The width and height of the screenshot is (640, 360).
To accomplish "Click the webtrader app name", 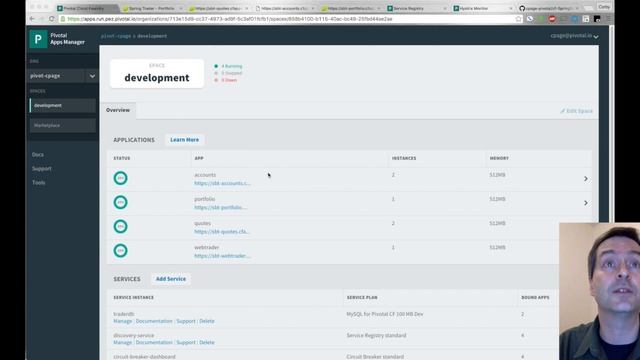I will pos(207,247).
